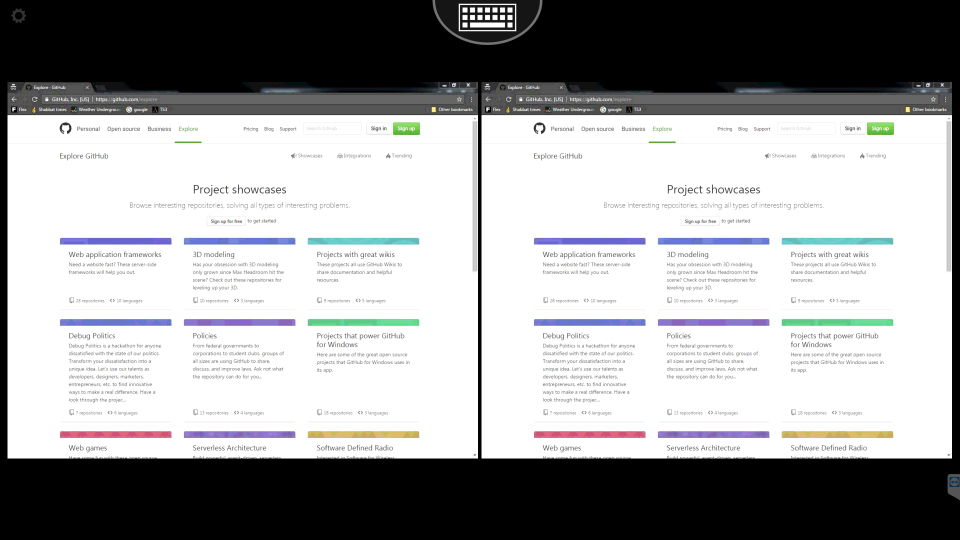This screenshot has width=960, height=540.
Task: Select Explore GitHub browser tab in right window
Action: point(531,88)
